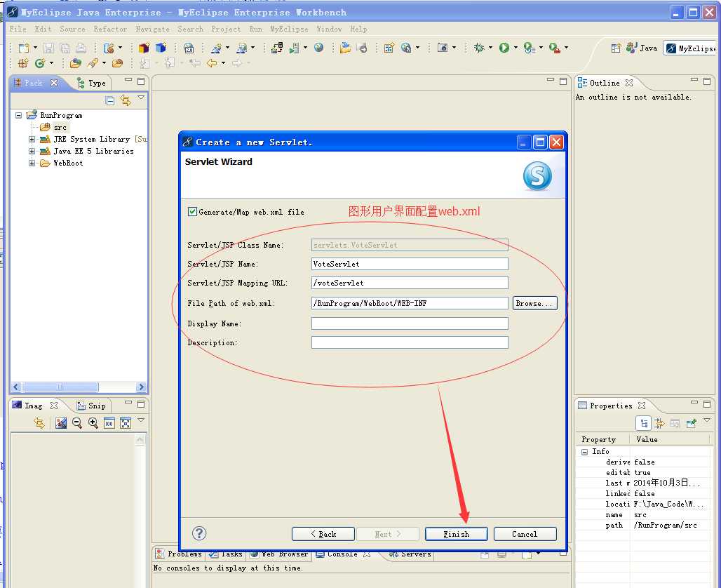
Task: Switch to the Type Hierarchy tab
Action: pyautogui.click(x=91, y=83)
